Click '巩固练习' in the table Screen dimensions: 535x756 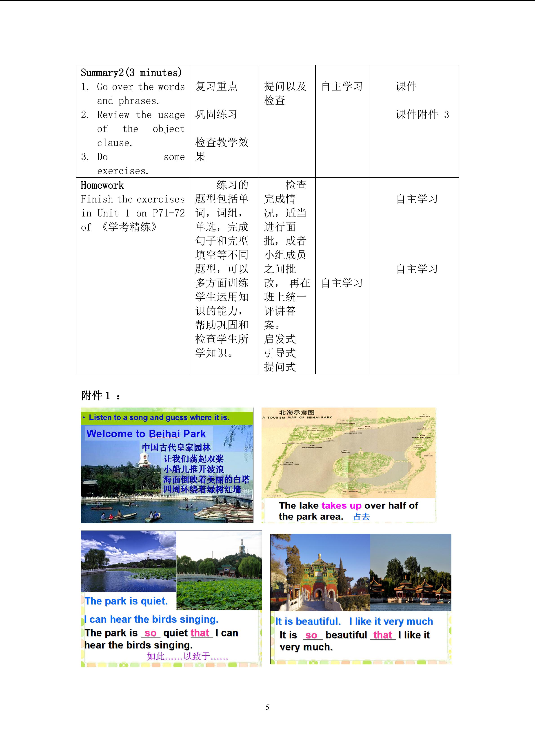216,115
